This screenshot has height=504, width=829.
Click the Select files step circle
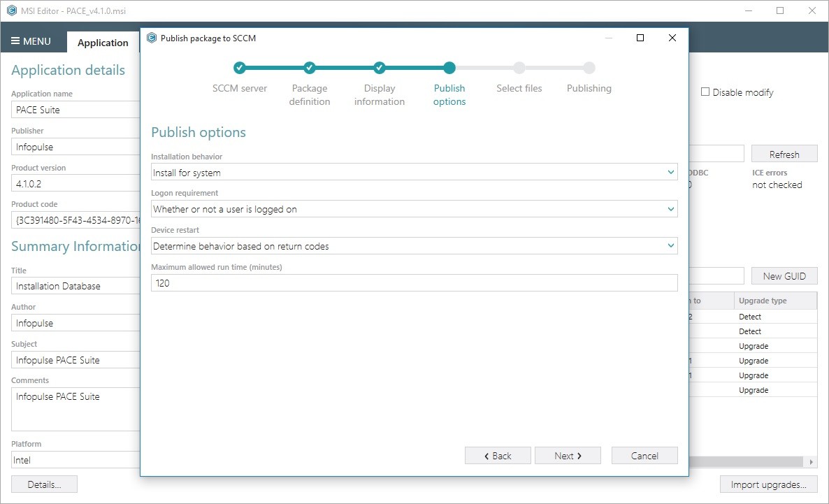[519, 68]
